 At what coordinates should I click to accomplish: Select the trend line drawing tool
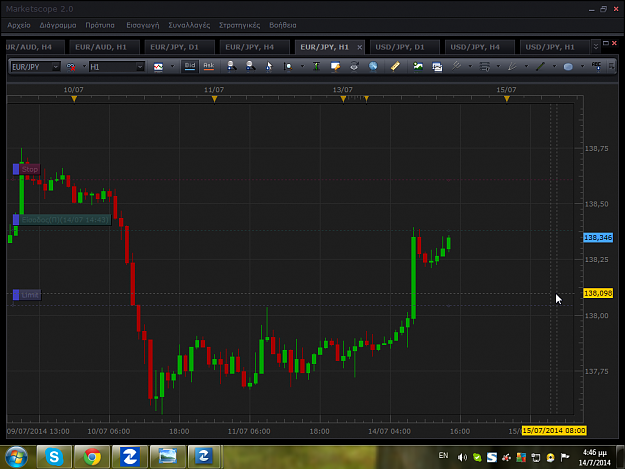[540, 66]
